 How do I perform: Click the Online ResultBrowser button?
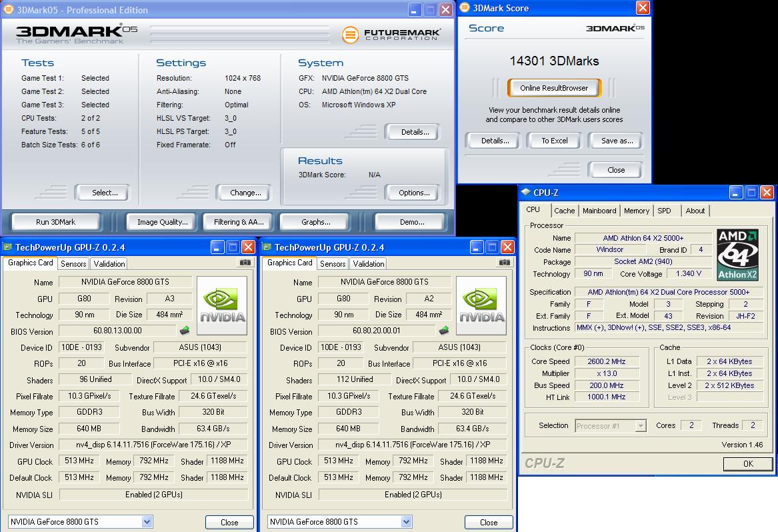click(554, 88)
